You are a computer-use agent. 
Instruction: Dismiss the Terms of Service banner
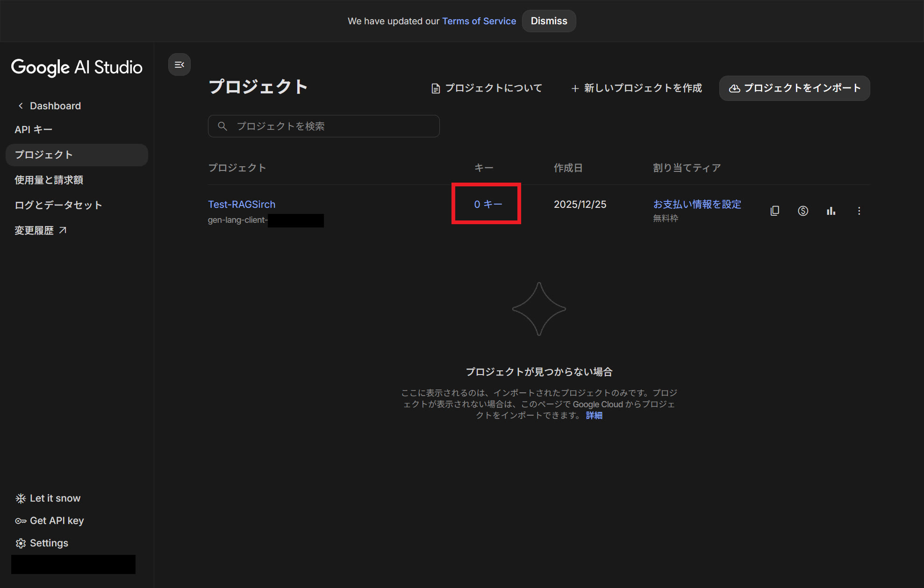point(548,21)
